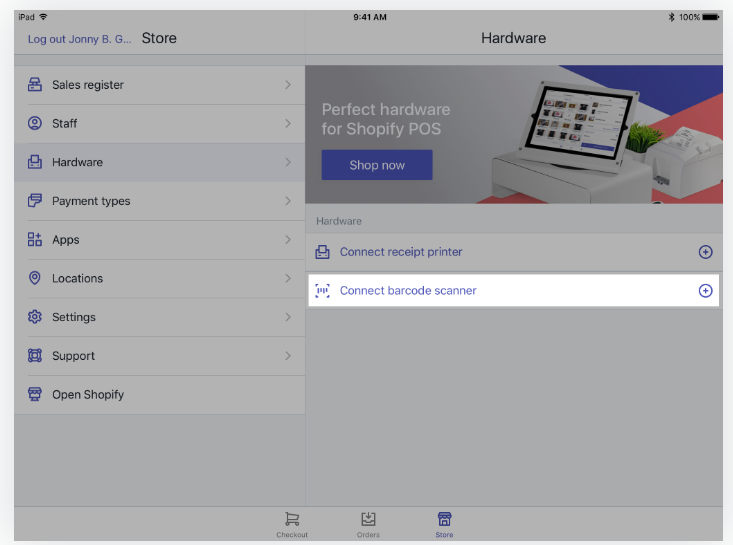Viewport: 733px width, 545px height.
Task: Click the Open Shopify storefront icon
Action: (35, 394)
